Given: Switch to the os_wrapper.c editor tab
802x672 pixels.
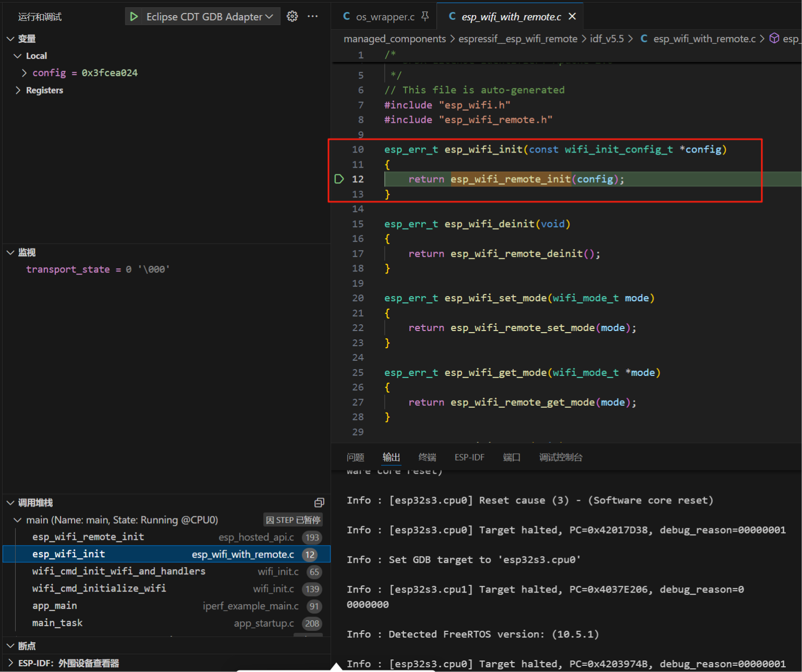Looking at the screenshot, I should (x=384, y=17).
